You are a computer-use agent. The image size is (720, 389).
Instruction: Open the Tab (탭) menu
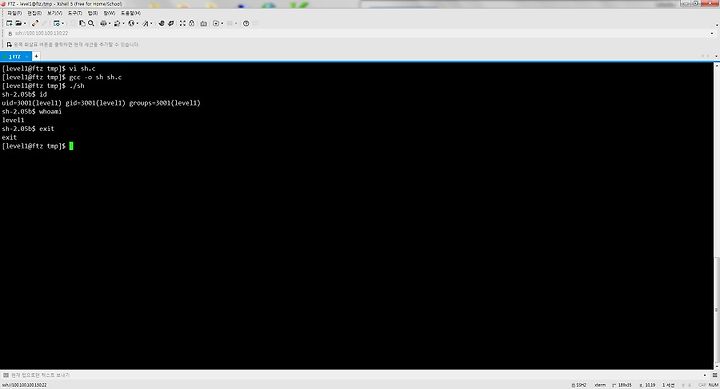tap(93, 13)
